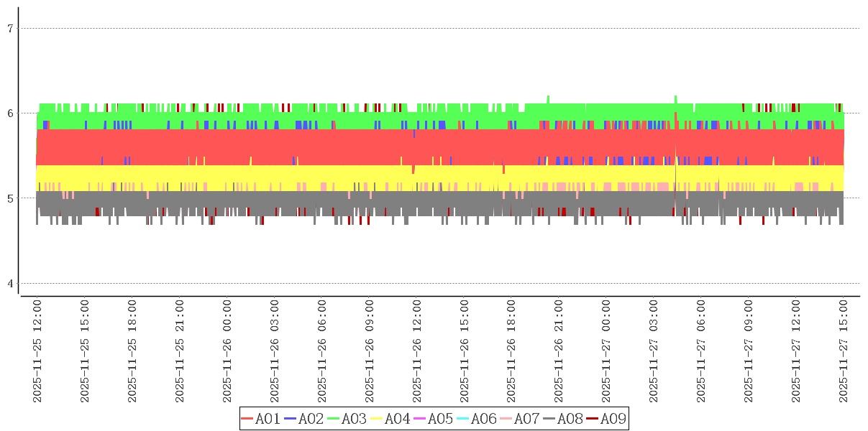
Task: Hide the A02 series via legend
Action: pyautogui.click(x=304, y=419)
